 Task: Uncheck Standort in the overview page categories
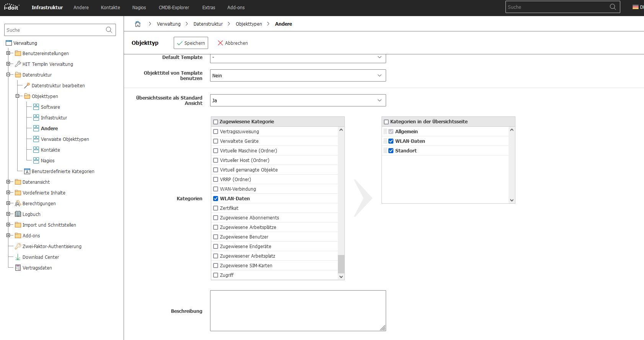[391, 150]
